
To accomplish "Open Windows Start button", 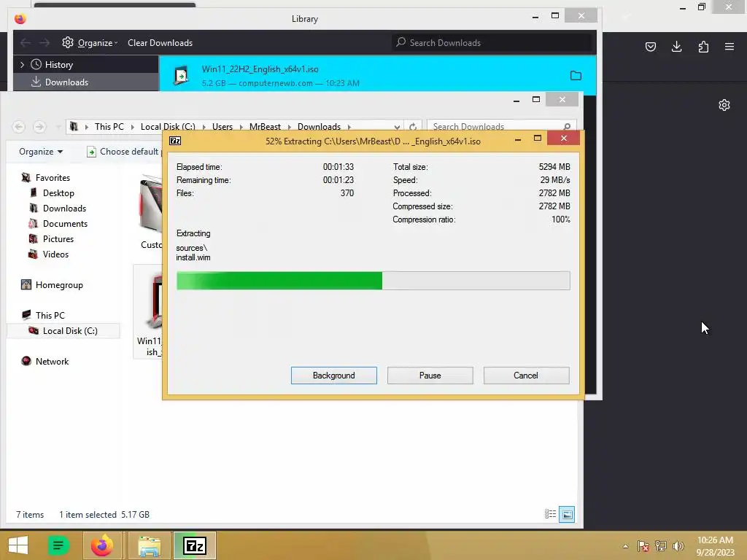I will tap(18, 545).
